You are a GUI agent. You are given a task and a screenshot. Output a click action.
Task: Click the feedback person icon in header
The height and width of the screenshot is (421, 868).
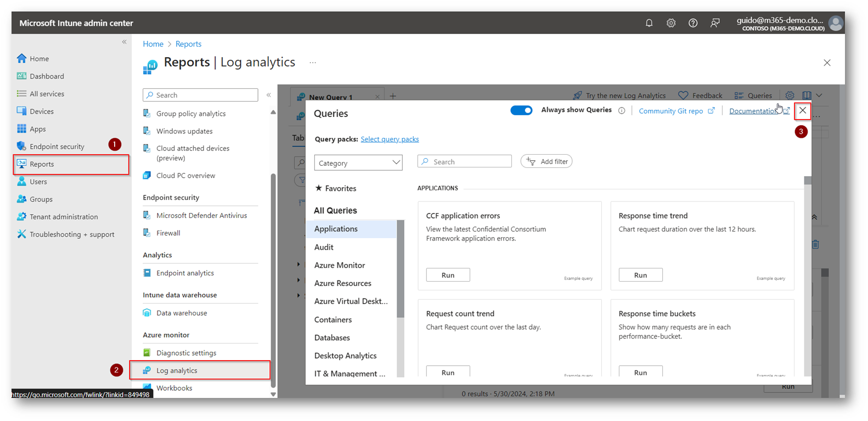click(x=715, y=23)
